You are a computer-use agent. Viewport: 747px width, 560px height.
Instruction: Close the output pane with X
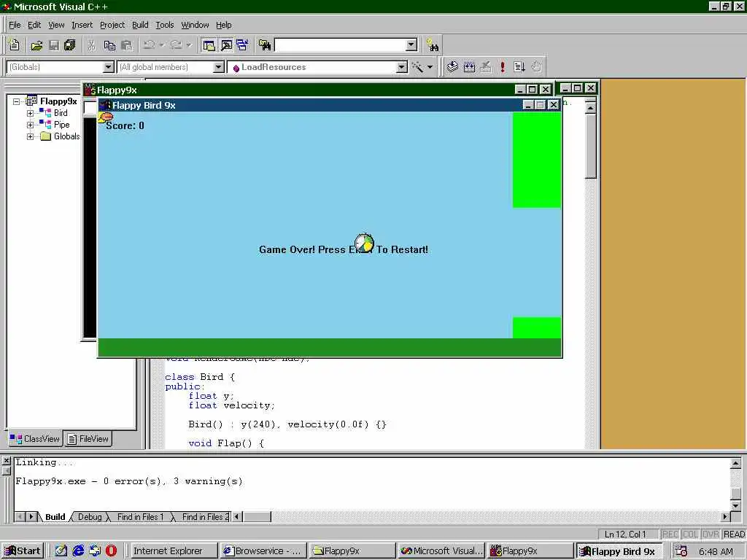[x=6, y=461]
